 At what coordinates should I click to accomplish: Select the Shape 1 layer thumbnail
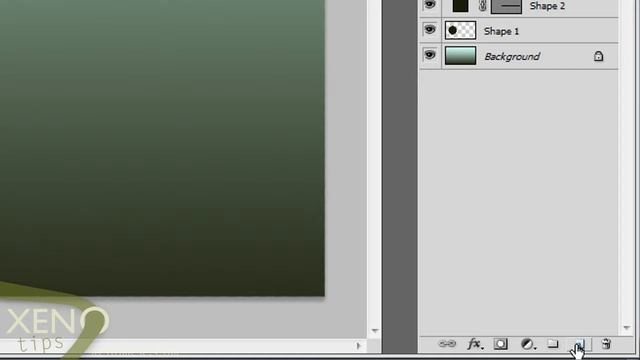[460, 31]
